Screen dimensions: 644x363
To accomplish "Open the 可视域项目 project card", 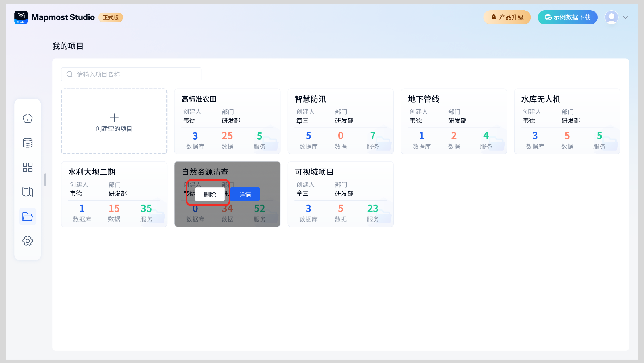I will 340,194.
